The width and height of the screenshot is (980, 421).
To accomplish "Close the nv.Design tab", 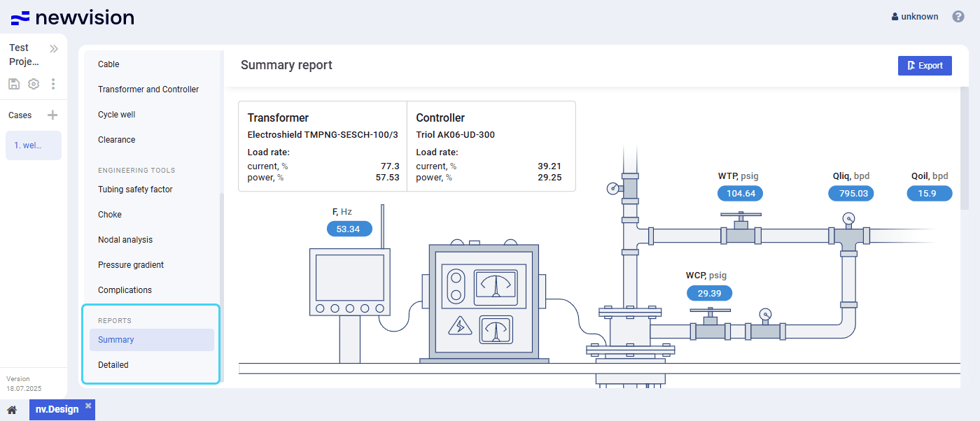I will pyautogui.click(x=88, y=406).
